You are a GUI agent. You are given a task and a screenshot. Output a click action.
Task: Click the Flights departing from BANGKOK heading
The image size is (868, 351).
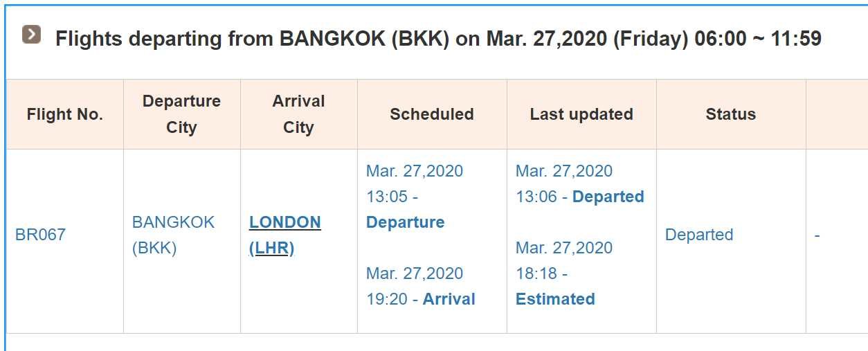437,39
